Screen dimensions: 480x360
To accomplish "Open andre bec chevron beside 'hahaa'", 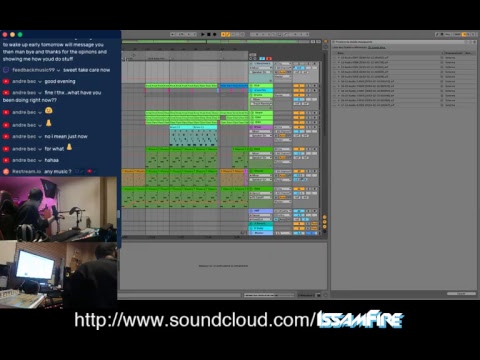I will click(x=40, y=161).
